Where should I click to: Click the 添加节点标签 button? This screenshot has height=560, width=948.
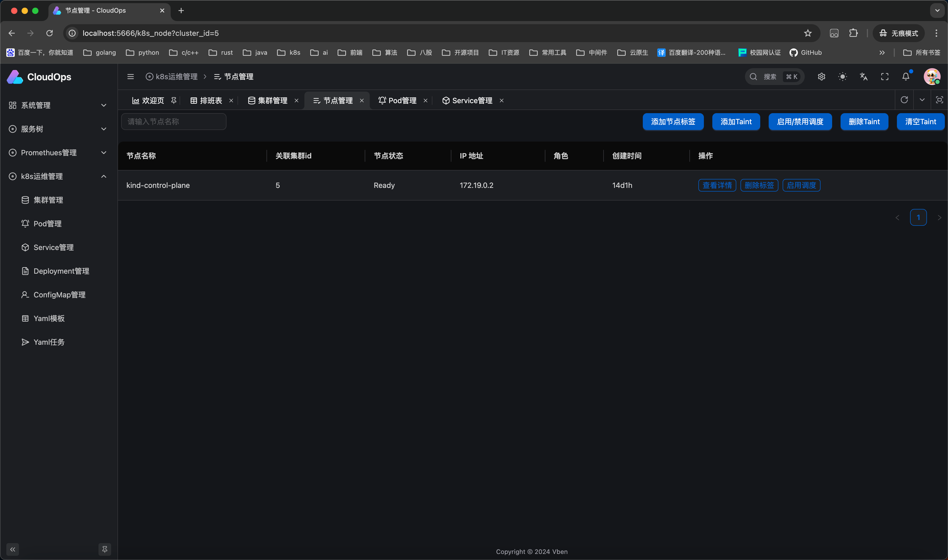673,122
